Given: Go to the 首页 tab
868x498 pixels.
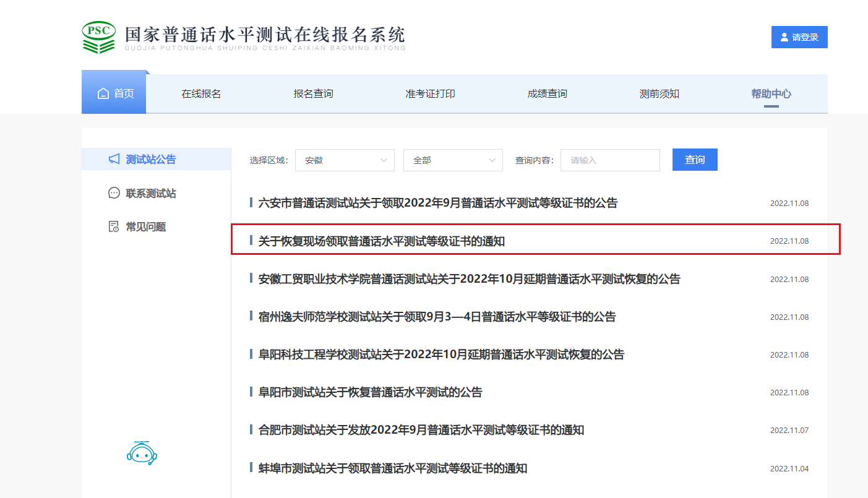Looking at the screenshot, I should tap(114, 93).
